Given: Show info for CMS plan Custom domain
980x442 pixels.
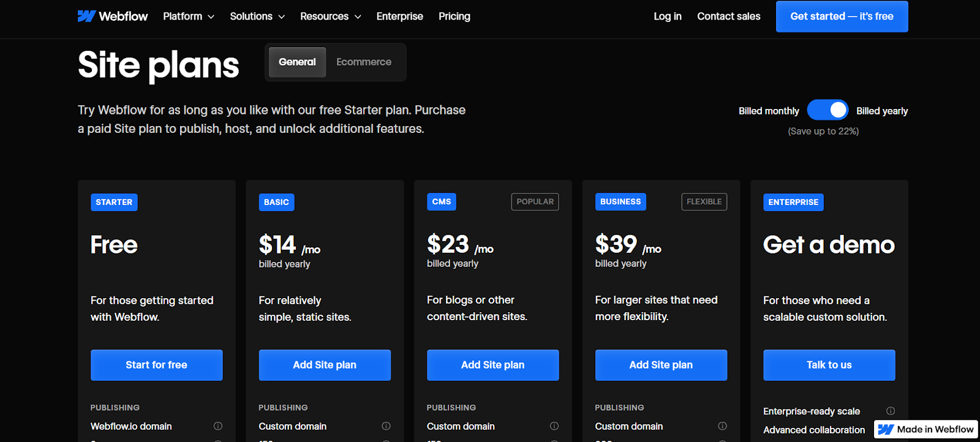Looking at the screenshot, I should click(554, 426).
